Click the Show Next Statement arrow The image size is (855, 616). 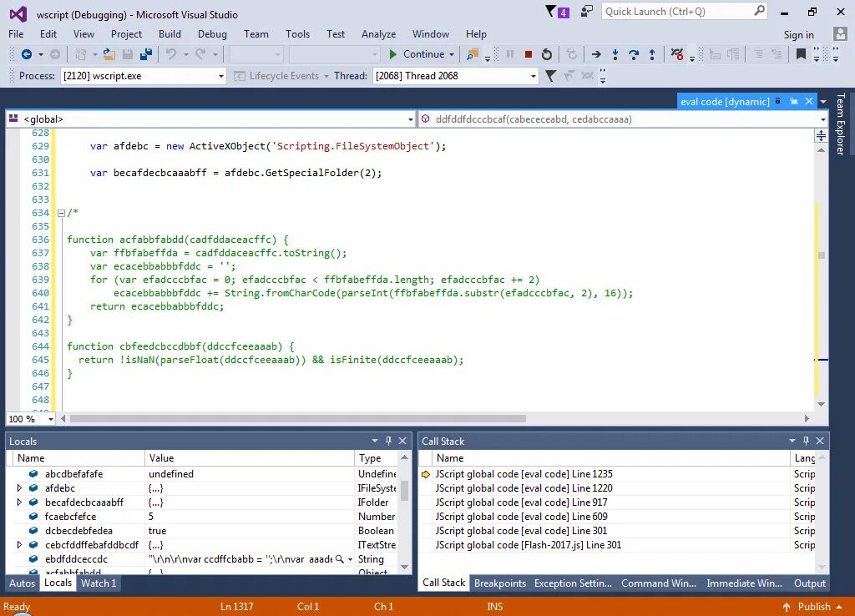click(596, 54)
